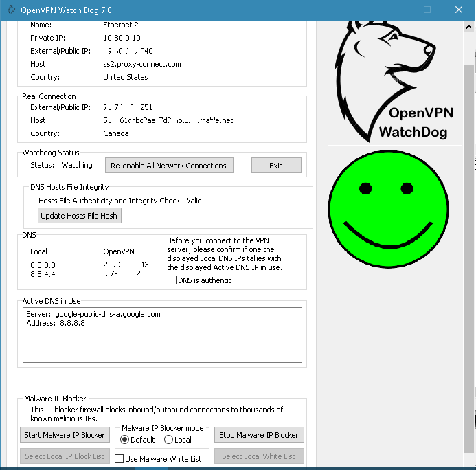The width and height of the screenshot is (476, 470).
Task: Click the Canada country value
Action: click(116, 133)
